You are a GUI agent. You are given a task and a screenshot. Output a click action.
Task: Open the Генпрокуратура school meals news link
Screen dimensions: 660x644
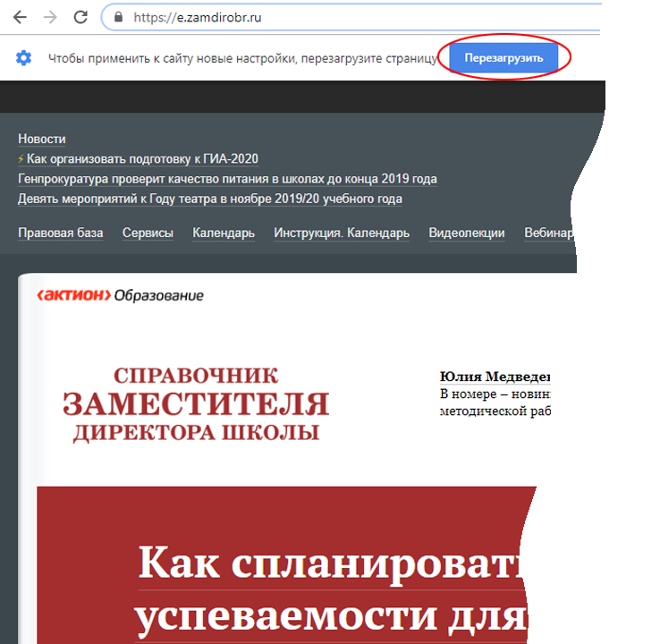227,179
